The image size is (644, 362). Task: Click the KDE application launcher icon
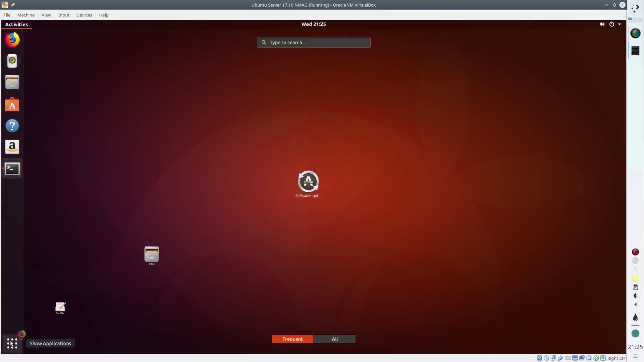[635, 8]
